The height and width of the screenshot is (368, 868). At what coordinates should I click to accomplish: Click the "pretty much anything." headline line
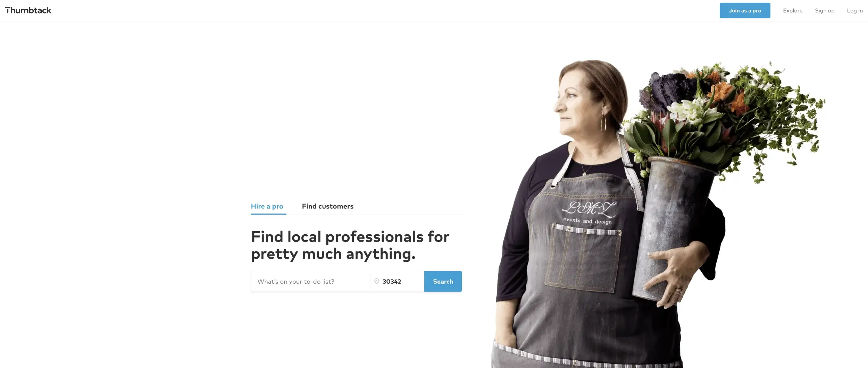[333, 254]
